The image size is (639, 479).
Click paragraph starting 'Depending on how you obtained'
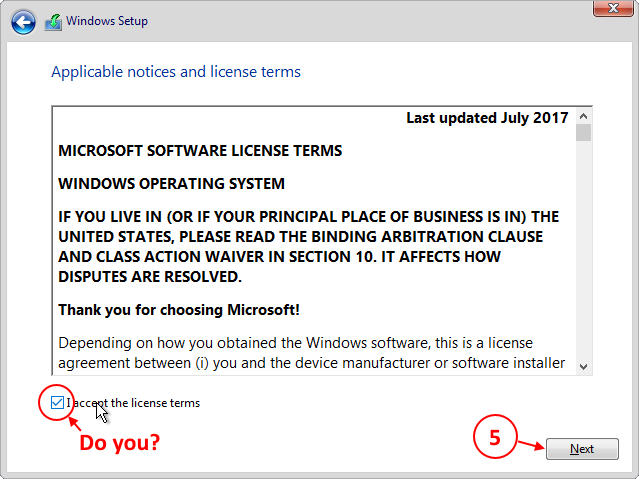pos(311,353)
